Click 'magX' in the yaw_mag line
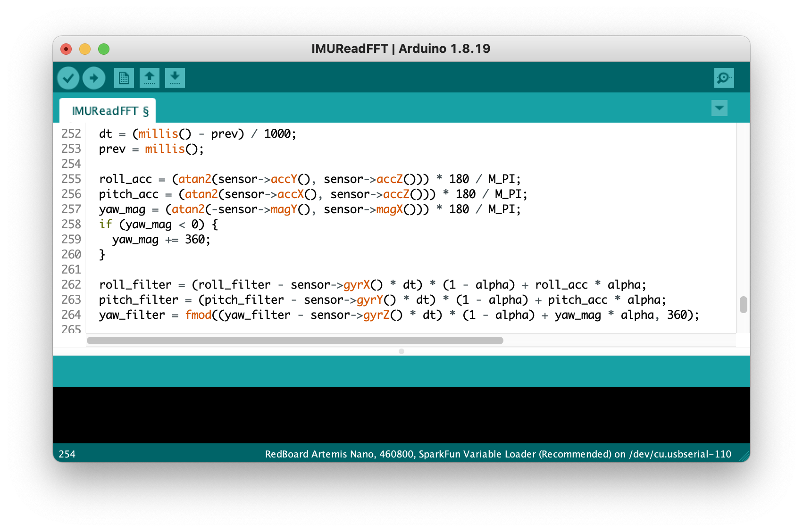 (x=390, y=209)
